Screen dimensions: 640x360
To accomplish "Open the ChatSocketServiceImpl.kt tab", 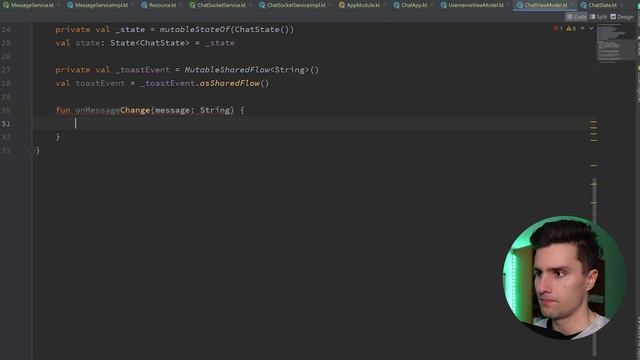I will pos(293,5).
